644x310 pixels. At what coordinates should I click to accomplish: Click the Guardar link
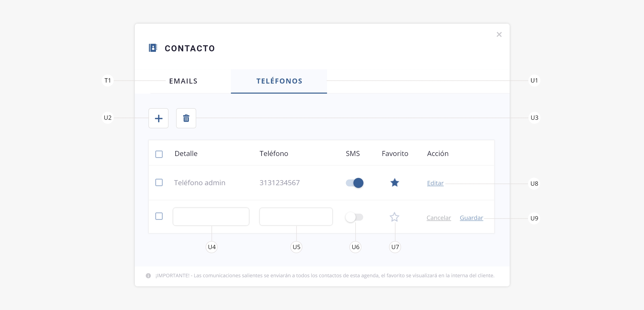point(471,218)
